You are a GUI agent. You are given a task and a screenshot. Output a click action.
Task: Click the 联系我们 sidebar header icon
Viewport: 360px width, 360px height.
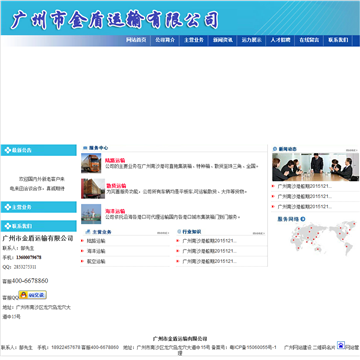click(x=7, y=226)
